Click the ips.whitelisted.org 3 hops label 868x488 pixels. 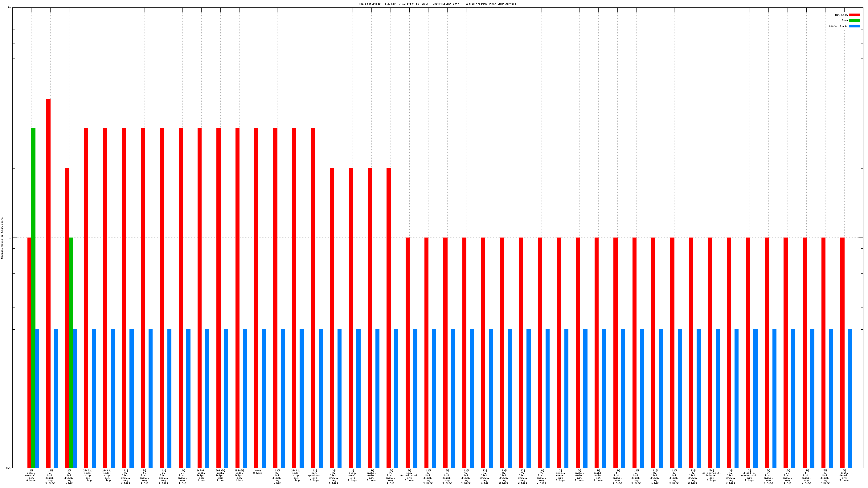[409, 475]
